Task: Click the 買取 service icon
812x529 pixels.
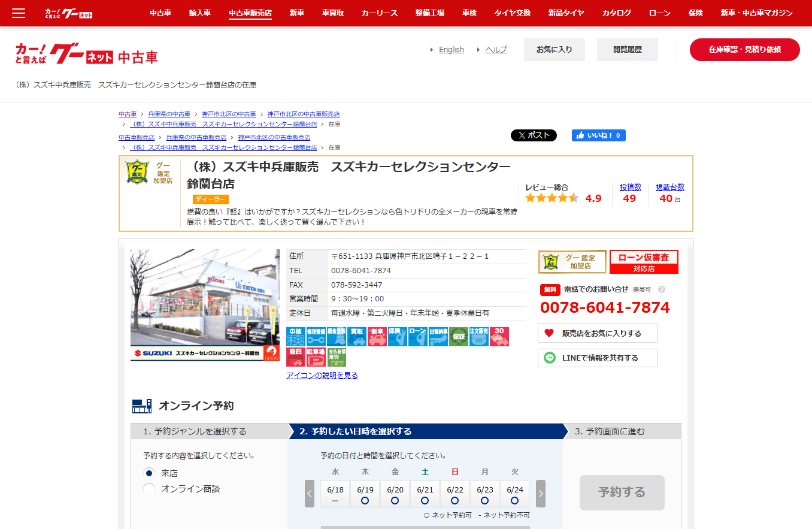Action: pos(357,337)
